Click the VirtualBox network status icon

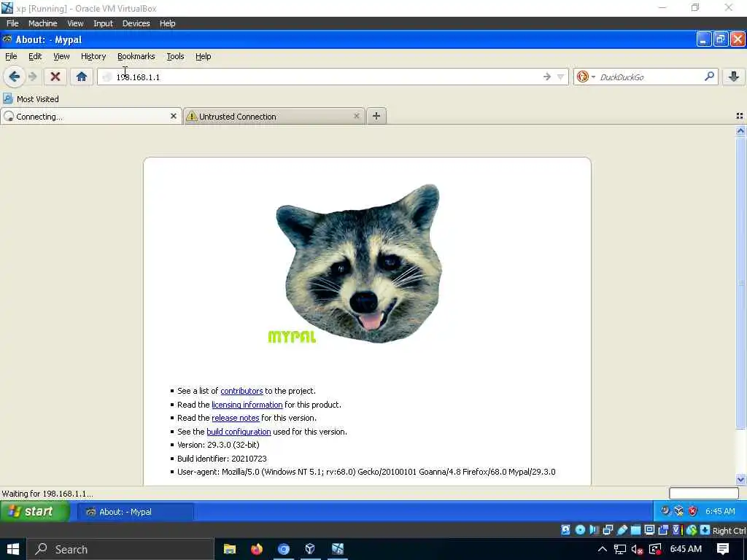coord(608,530)
